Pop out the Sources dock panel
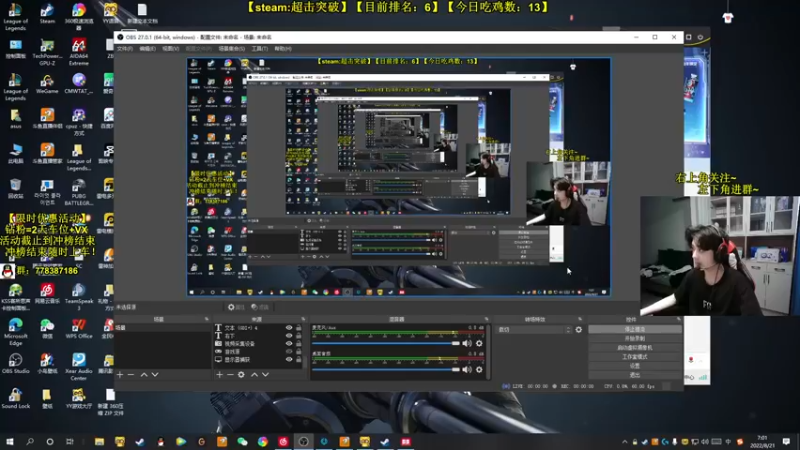800x450 pixels. coord(303,319)
